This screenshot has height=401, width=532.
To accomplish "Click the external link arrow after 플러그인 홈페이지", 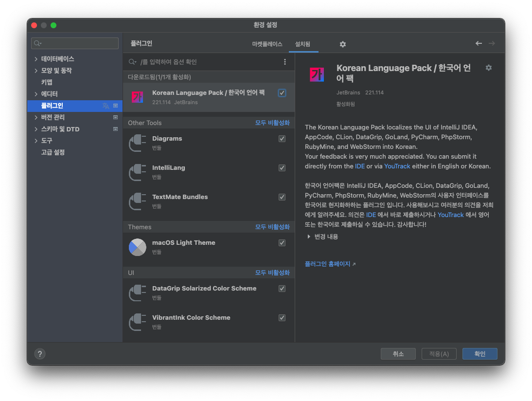I will pyautogui.click(x=354, y=264).
